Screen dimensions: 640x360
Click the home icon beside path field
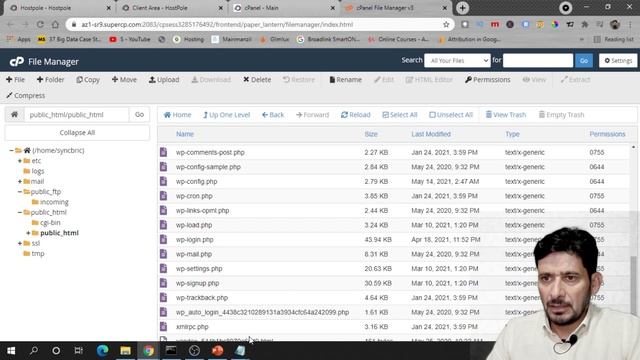coord(14,114)
